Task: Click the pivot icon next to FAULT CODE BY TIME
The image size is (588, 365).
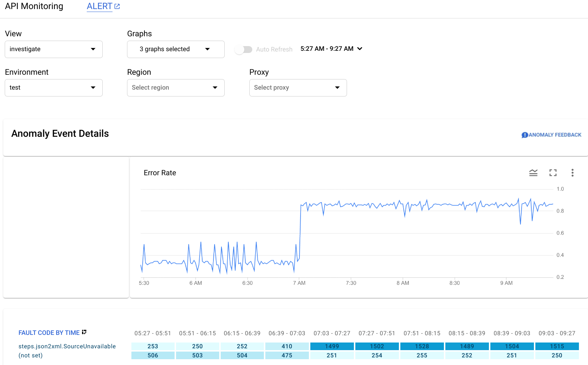Action: coord(84,332)
